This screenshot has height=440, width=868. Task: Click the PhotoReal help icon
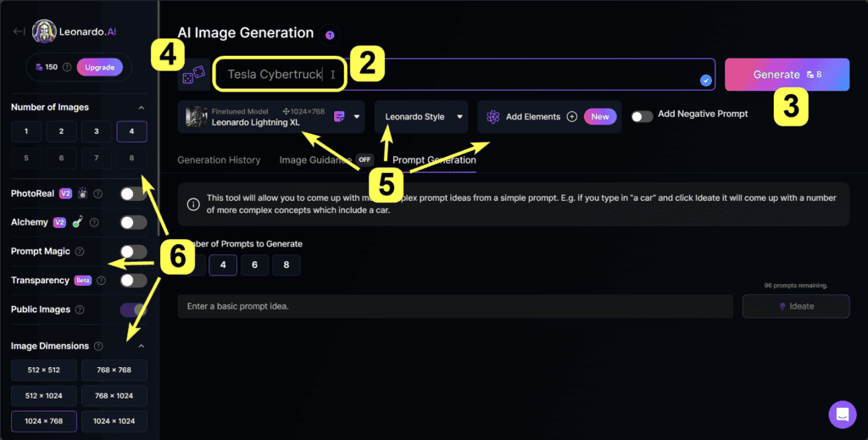click(98, 193)
